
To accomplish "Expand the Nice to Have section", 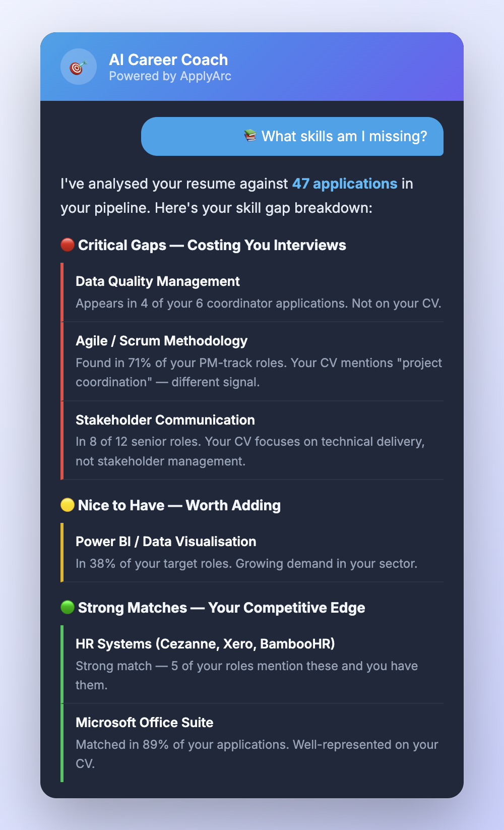I will click(x=179, y=505).
